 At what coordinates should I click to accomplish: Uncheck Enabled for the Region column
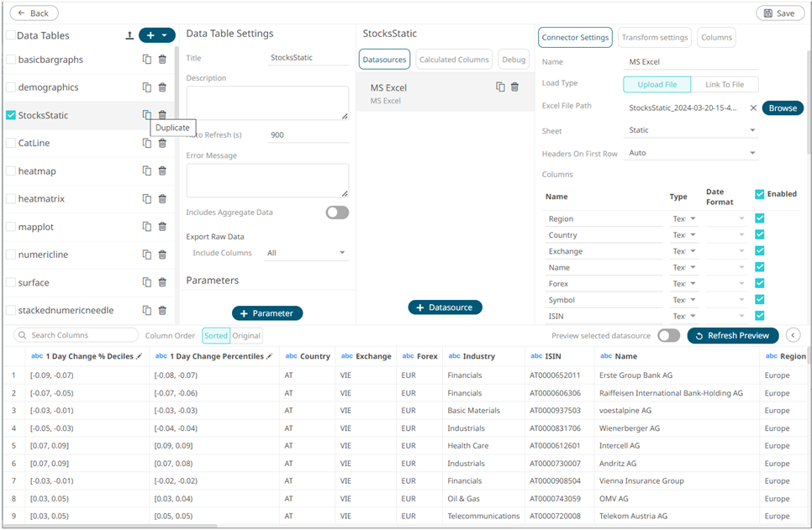760,218
